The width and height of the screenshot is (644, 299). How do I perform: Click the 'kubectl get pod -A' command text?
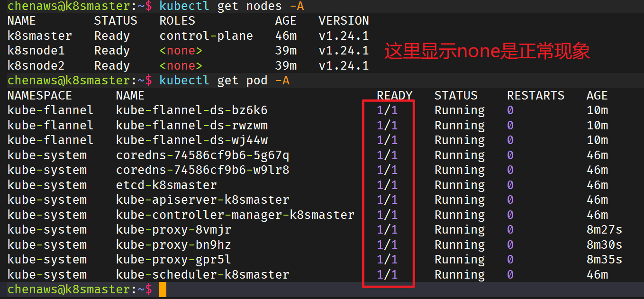[x=224, y=81]
